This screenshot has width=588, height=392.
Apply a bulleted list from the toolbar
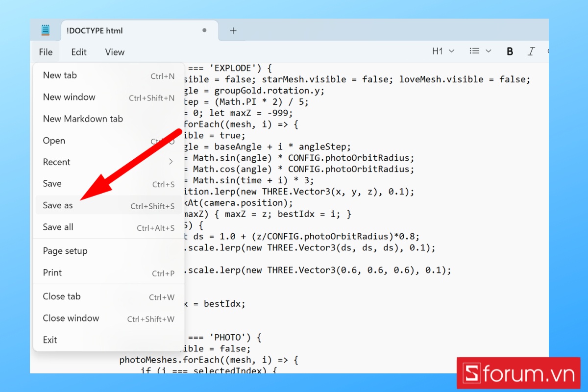coord(475,51)
